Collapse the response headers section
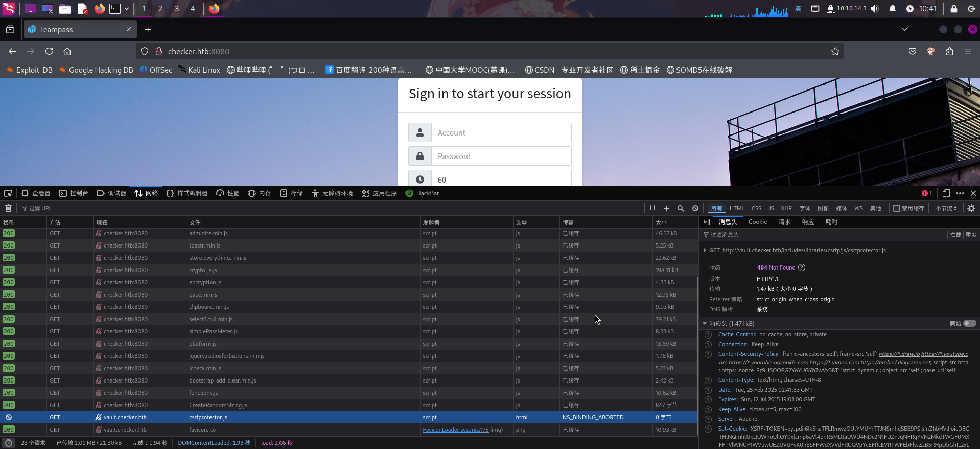 click(705, 323)
